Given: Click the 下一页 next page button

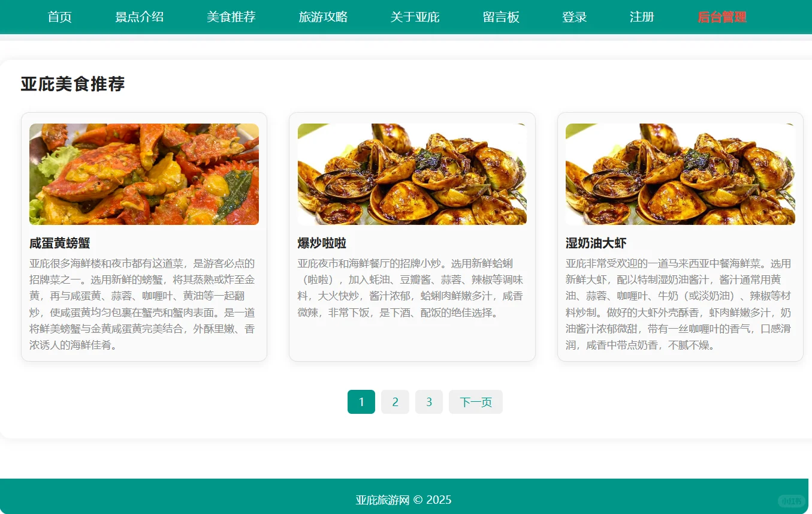Looking at the screenshot, I should tap(475, 402).
